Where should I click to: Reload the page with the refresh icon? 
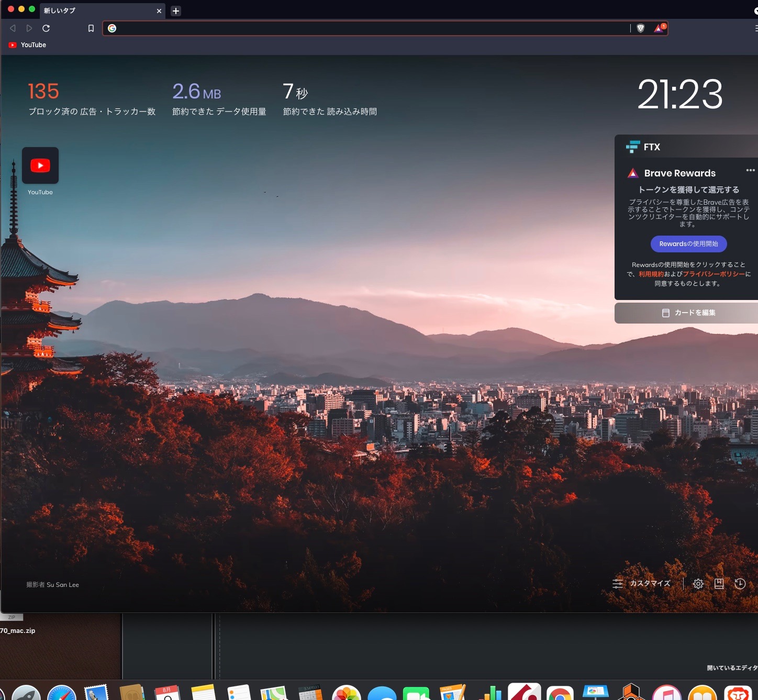pyautogui.click(x=46, y=28)
